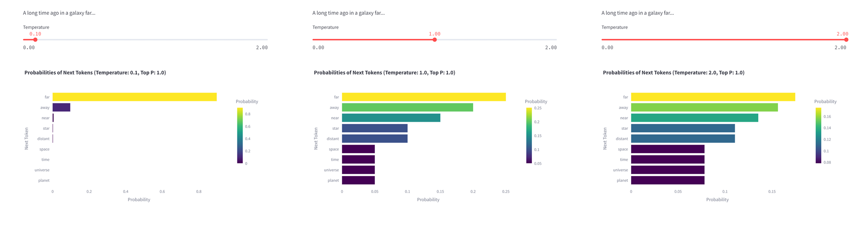Click the 'space' bar in Temperature 1.0 chart
The image size is (868, 225).
[x=358, y=149]
